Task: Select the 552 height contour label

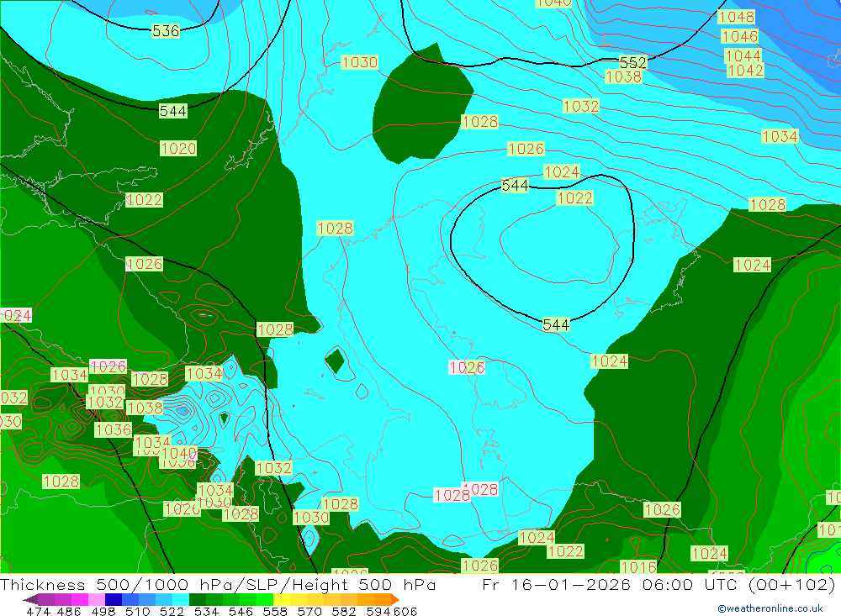Action: tap(633, 62)
